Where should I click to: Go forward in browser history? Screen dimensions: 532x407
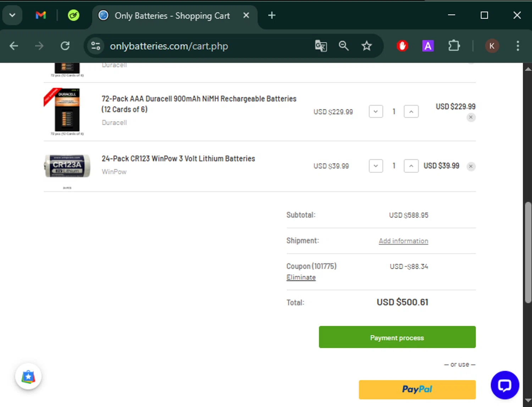click(x=39, y=46)
